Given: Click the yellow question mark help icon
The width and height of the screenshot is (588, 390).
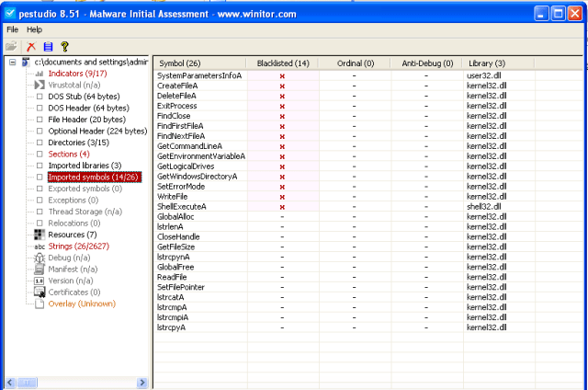Looking at the screenshot, I should 64,46.
